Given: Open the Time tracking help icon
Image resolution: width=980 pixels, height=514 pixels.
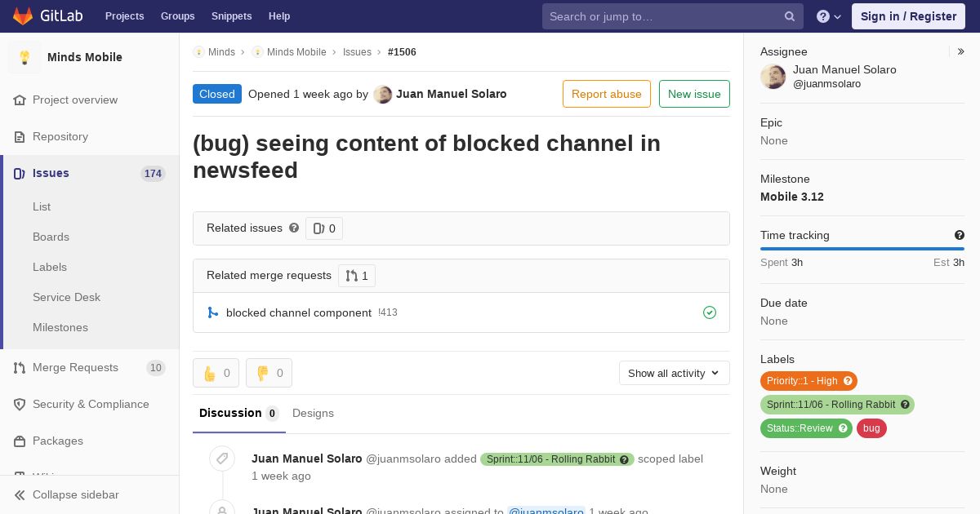Looking at the screenshot, I should 960,235.
